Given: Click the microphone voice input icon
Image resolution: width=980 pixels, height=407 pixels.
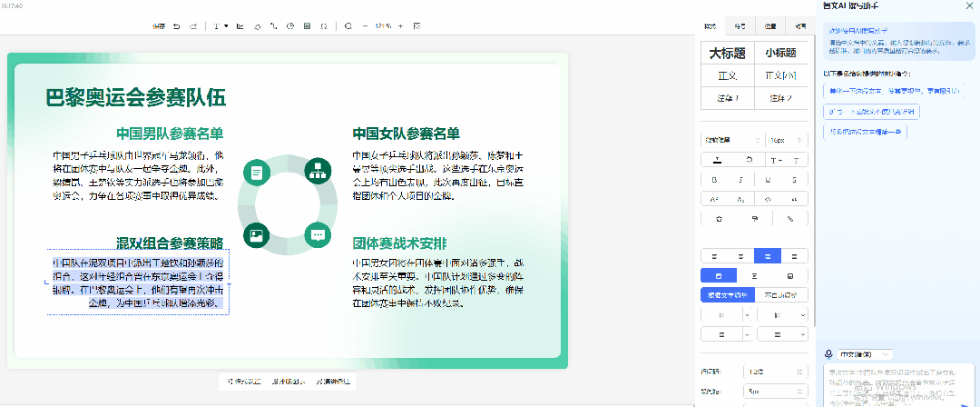Looking at the screenshot, I should [x=829, y=354].
